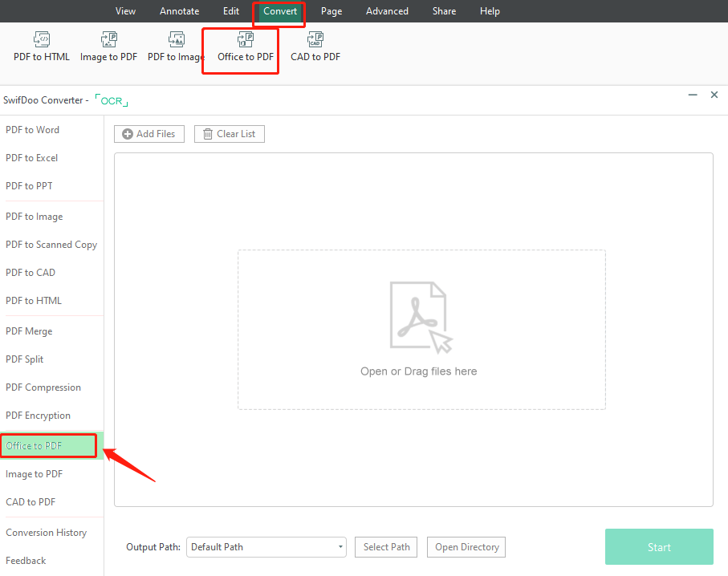
Task: Click the PDF document icon in drop zone
Action: click(x=421, y=318)
